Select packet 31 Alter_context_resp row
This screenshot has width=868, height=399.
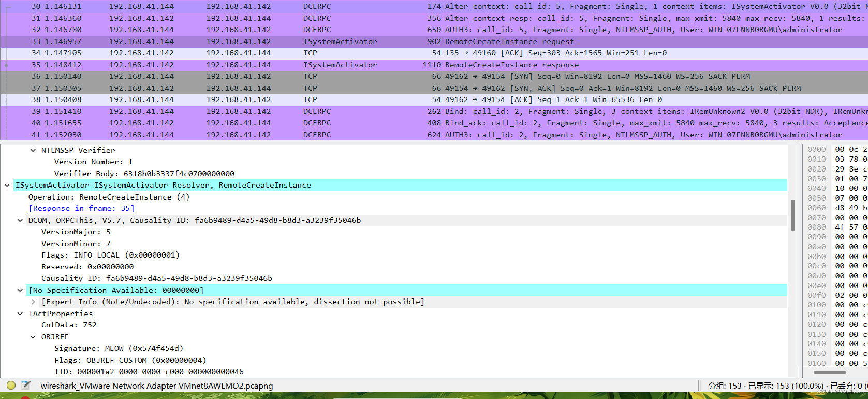pyautogui.click(x=434, y=18)
